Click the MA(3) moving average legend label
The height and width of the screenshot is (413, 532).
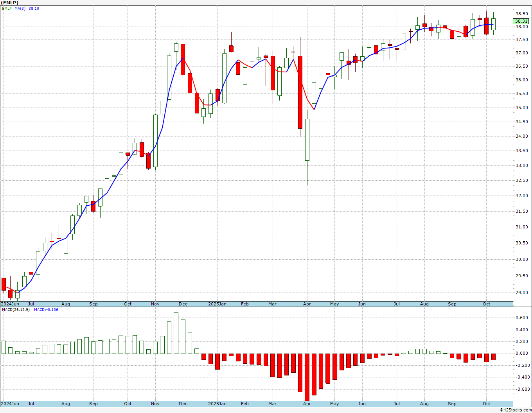pyautogui.click(x=20, y=9)
